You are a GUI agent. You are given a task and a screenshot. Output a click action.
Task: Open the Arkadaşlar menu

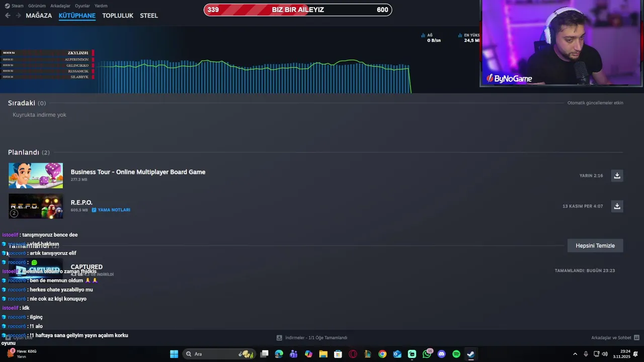tap(60, 6)
